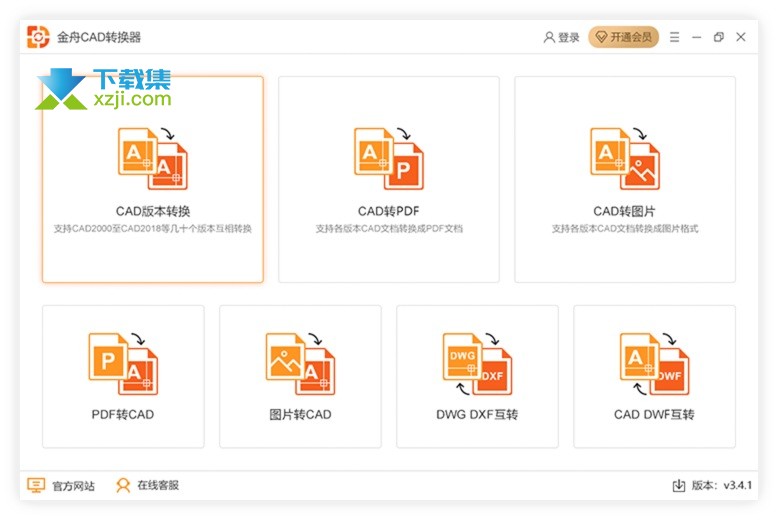This screenshot has height=520, width=778.
Task: Open the hamburger menu in title bar
Action: 674,37
